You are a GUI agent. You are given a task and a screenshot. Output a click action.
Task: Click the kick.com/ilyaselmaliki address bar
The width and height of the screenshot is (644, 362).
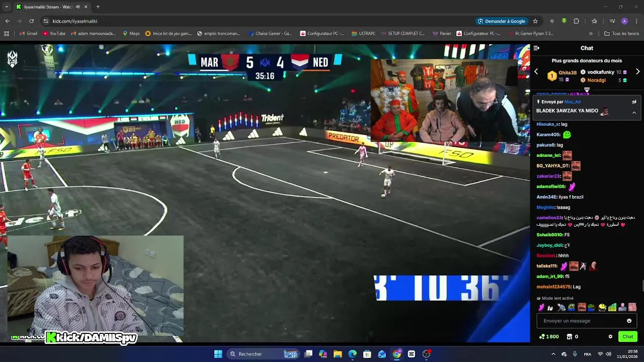point(74,21)
